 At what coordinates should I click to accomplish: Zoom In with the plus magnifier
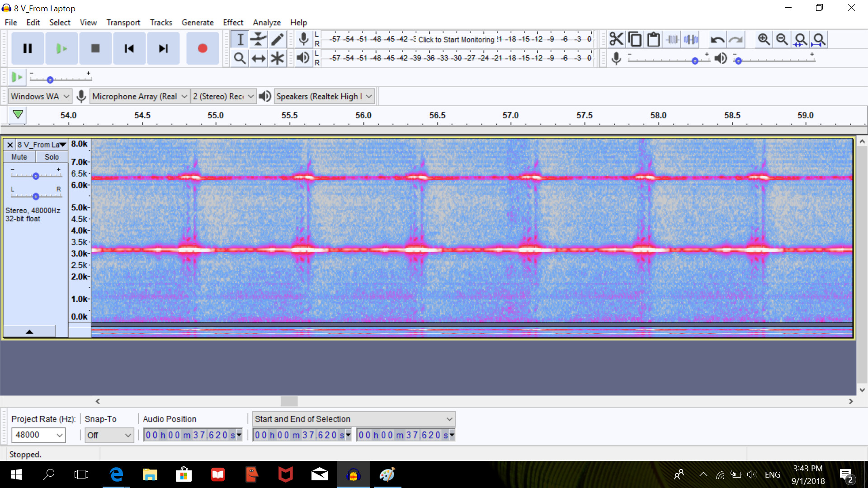point(764,39)
